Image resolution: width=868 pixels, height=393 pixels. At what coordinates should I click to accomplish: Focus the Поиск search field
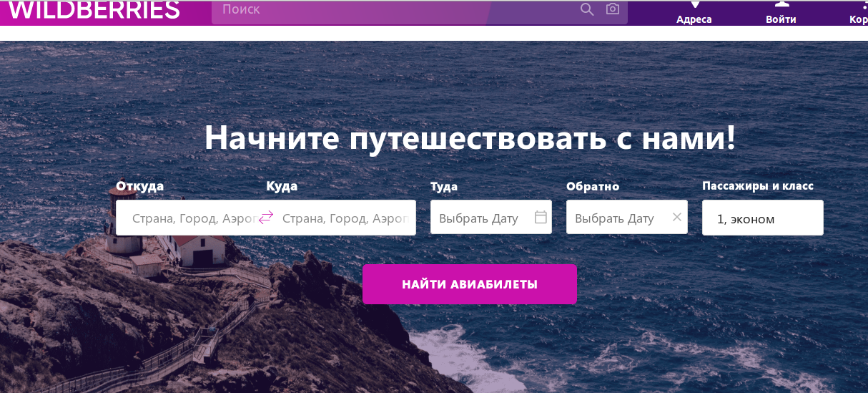(x=393, y=10)
